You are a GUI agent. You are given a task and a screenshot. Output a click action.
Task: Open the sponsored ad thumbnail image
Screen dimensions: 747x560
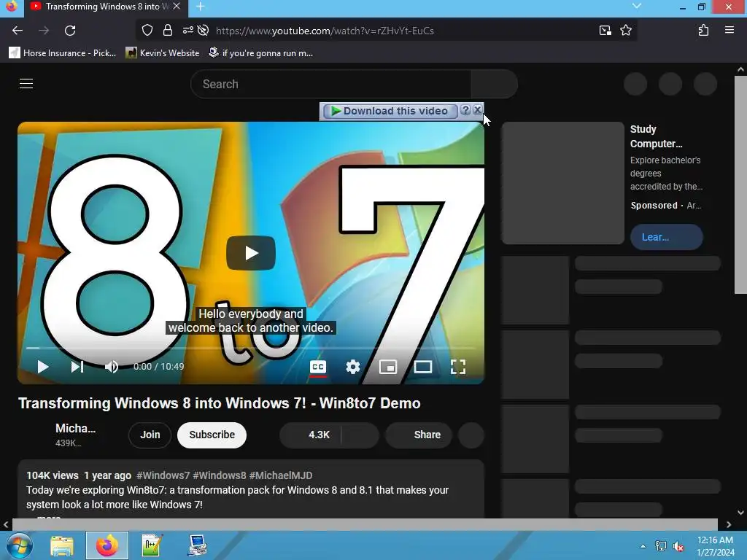pyautogui.click(x=563, y=183)
